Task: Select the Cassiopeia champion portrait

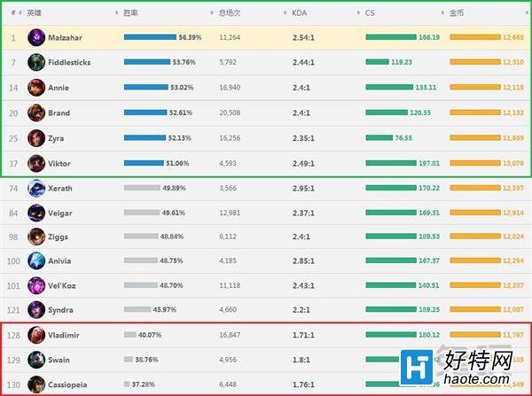Action: [x=36, y=384]
